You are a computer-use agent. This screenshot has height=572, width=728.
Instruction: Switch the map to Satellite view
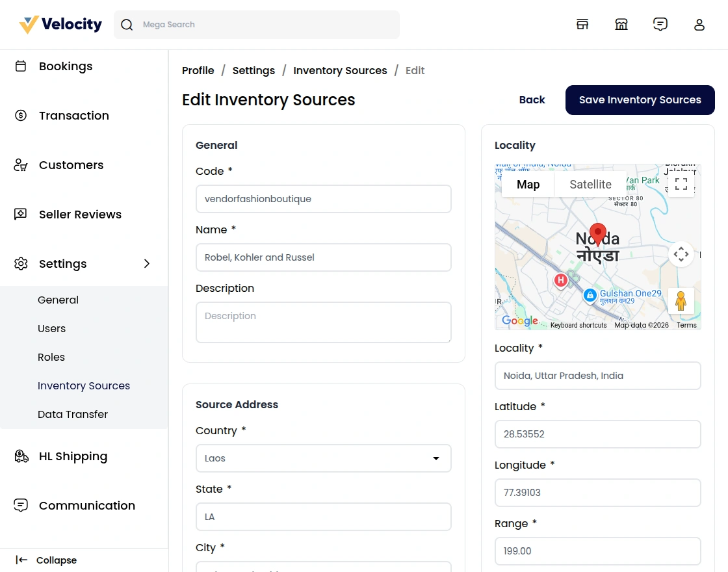tap(590, 184)
